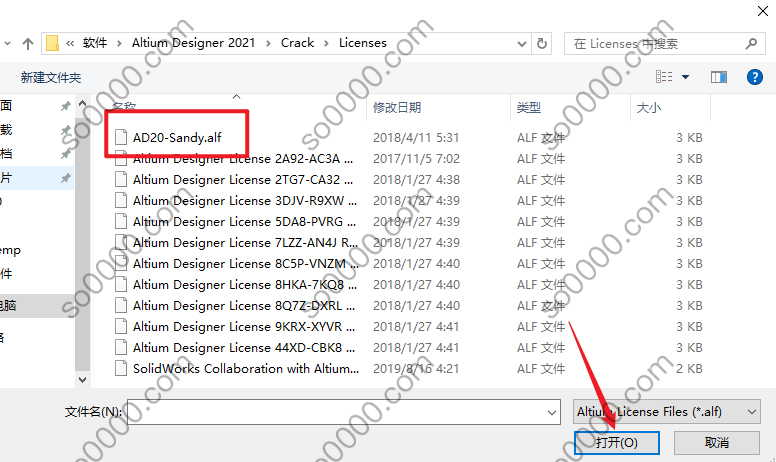
Task: Click file icon of License 3DJV-R9XW row
Action: 121,200
